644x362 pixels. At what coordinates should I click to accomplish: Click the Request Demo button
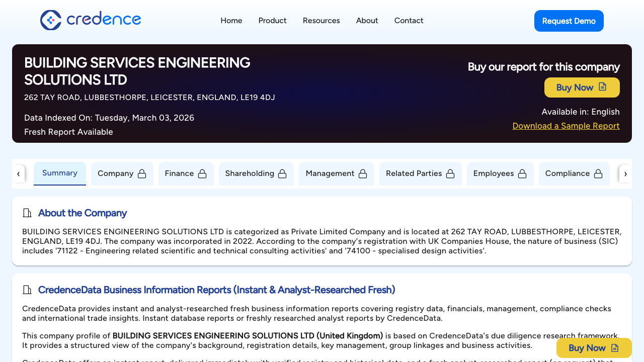tap(569, 21)
